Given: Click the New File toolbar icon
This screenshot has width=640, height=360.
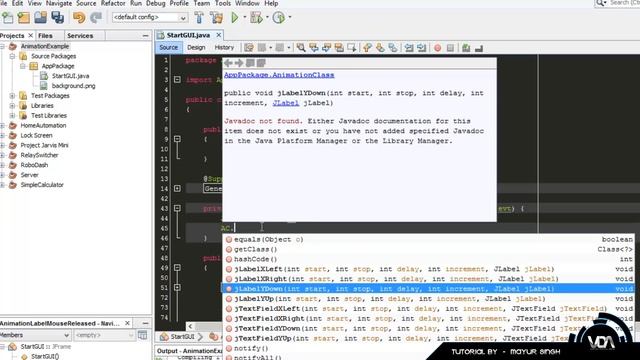Looking at the screenshot, I should 8,18.
